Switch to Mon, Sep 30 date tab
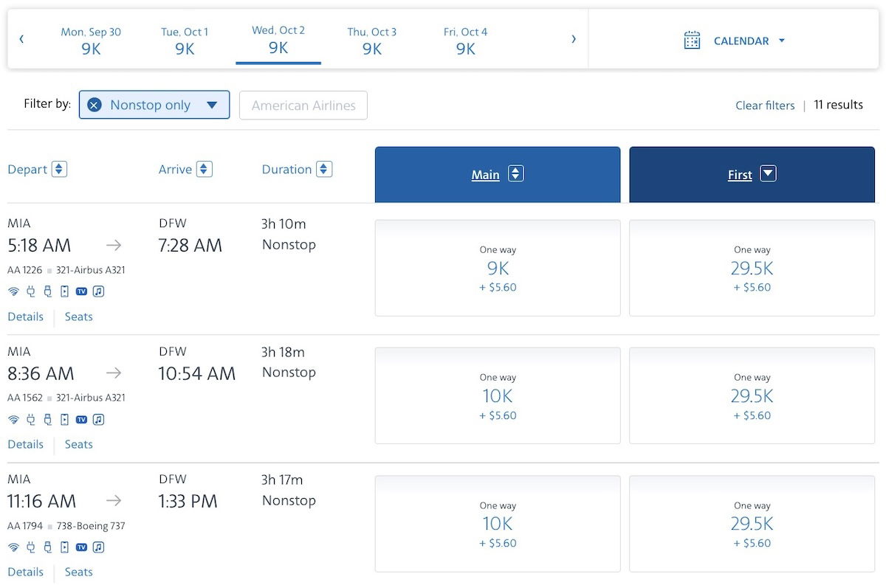The height and width of the screenshot is (588, 886). click(x=91, y=41)
